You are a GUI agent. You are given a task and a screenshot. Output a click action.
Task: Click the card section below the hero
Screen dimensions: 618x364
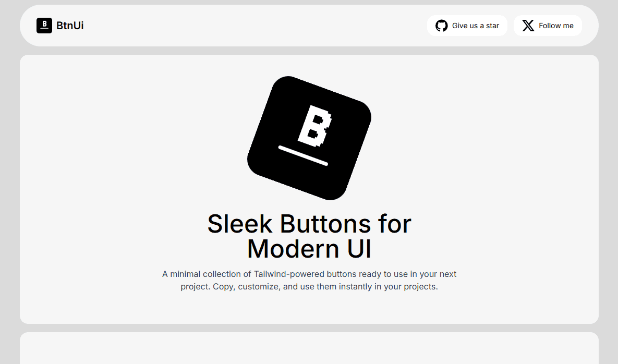(x=309, y=349)
